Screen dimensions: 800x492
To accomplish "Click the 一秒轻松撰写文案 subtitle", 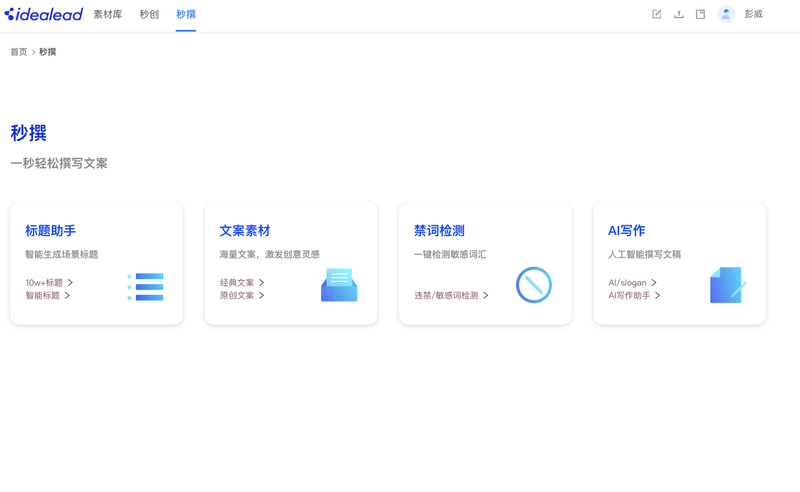I will tap(59, 163).
